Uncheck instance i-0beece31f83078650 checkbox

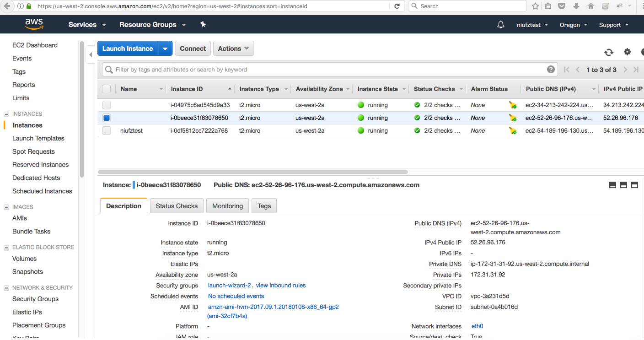click(106, 118)
